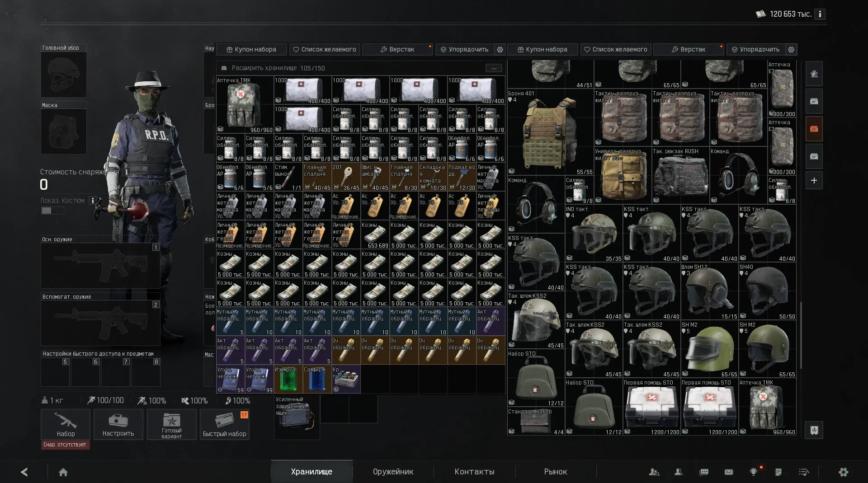This screenshot has height=483, width=868.
Task: Click the Набор button with rifle icon
Action: tap(66, 424)
